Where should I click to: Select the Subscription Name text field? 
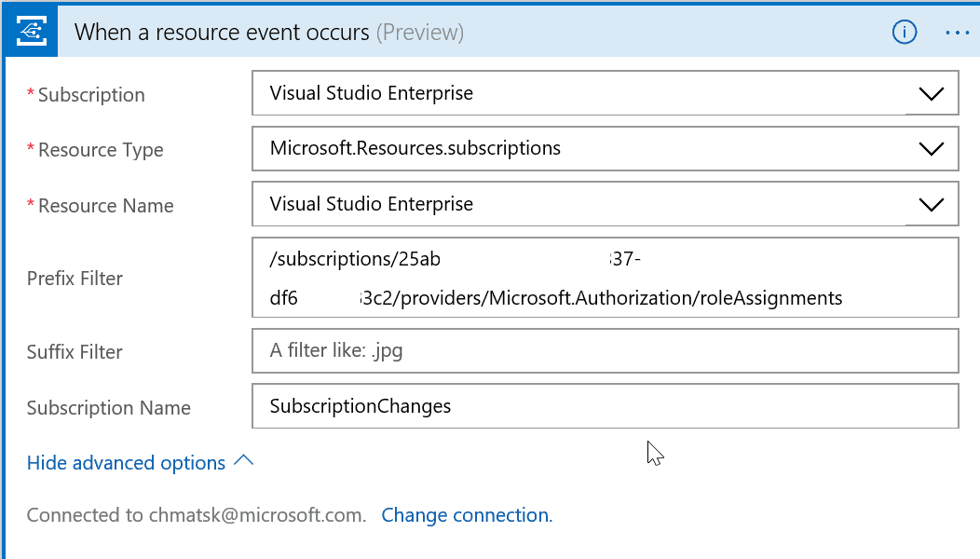pos(605,406)
